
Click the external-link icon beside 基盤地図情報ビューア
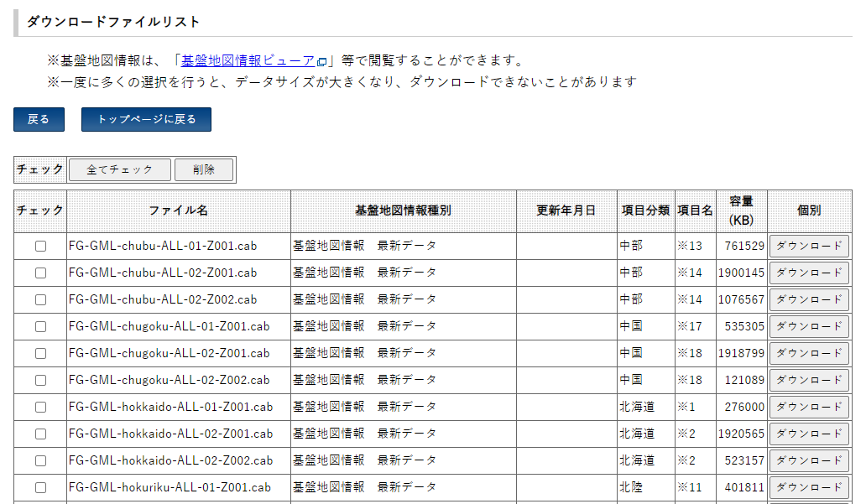point(321,62)
